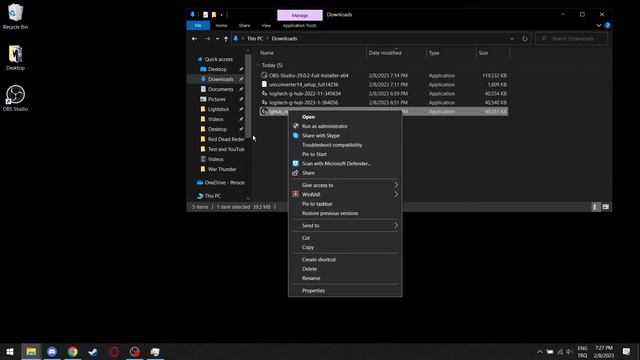Image resolution: width=640 pixels, height=360 pixels.
Task: Open Explorer help question mark icon
Action: coord(608,25)
